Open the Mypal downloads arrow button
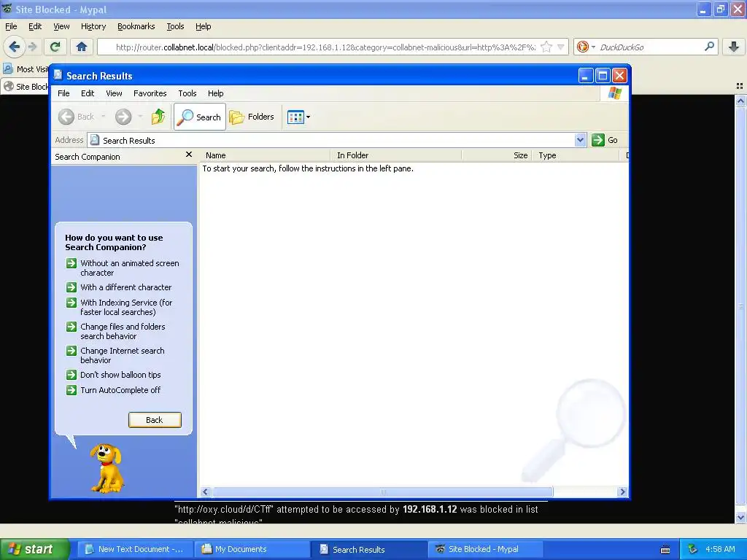The width and height of the screenshot is (747, 560). tap(734, 47)
